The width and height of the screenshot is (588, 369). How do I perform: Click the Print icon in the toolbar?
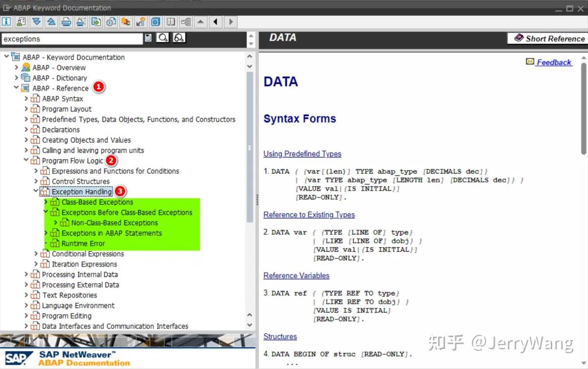66,22
